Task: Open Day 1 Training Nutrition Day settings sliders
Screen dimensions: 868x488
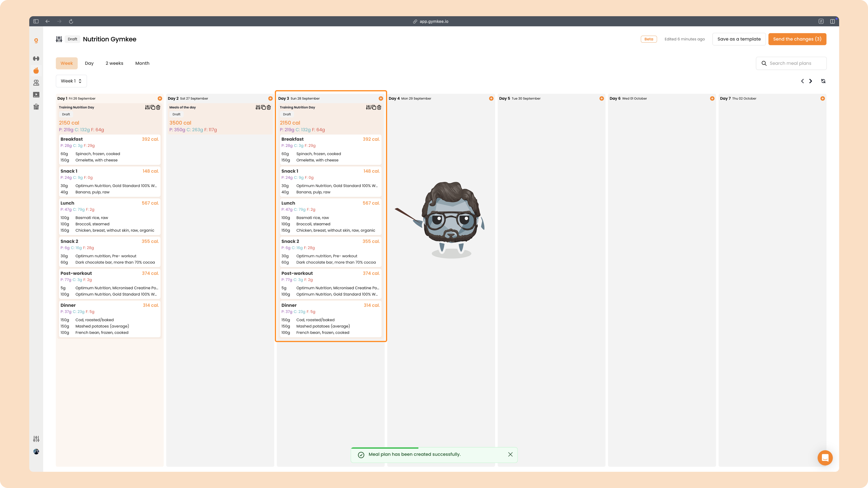Action: pos(147,107)
